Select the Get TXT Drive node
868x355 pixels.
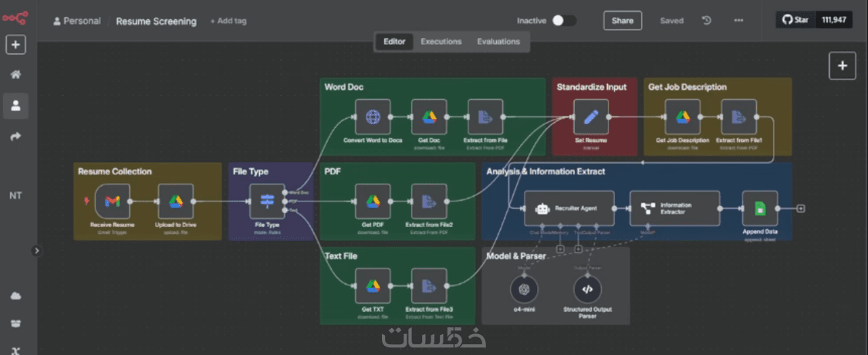pyautogui.click(x=373, y=286)
